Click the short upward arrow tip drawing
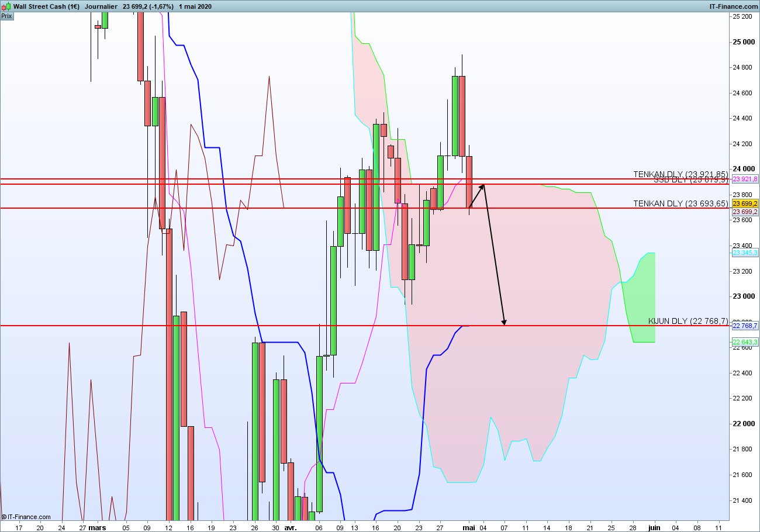Screen dimensions: 760x532 [x=482, y=186]
